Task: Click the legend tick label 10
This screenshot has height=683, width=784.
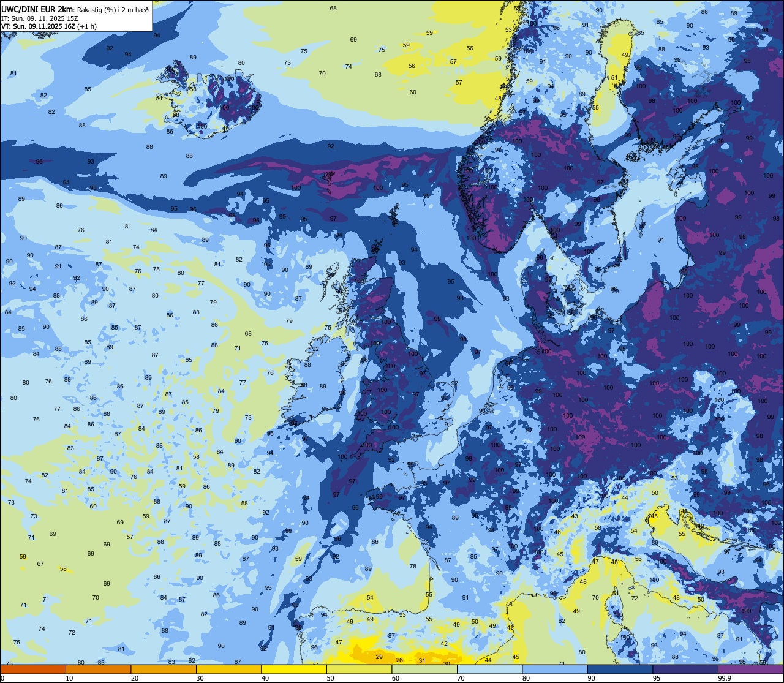Action: pos(69,678)
